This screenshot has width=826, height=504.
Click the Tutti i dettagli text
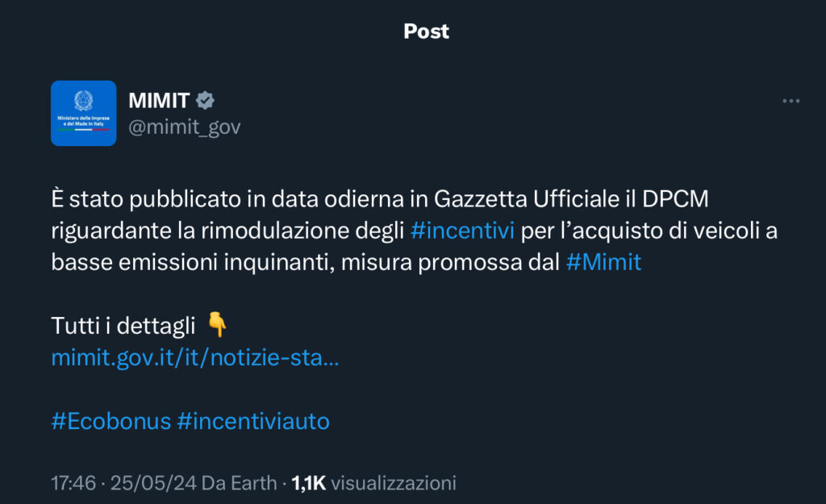(x=123, y=326)
